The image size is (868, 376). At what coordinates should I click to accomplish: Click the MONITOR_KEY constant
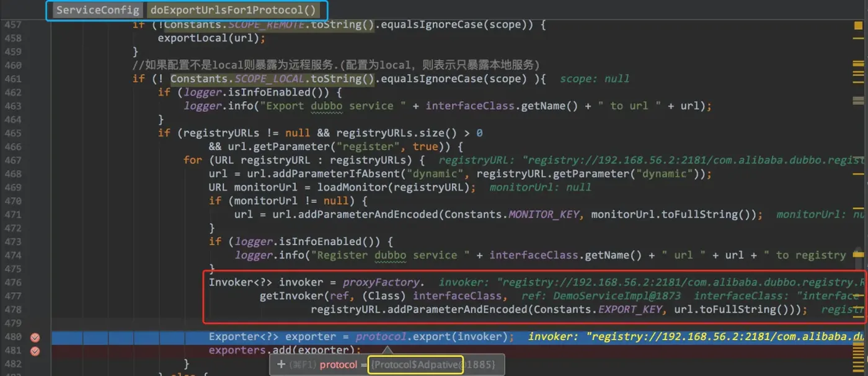(544, 215)
